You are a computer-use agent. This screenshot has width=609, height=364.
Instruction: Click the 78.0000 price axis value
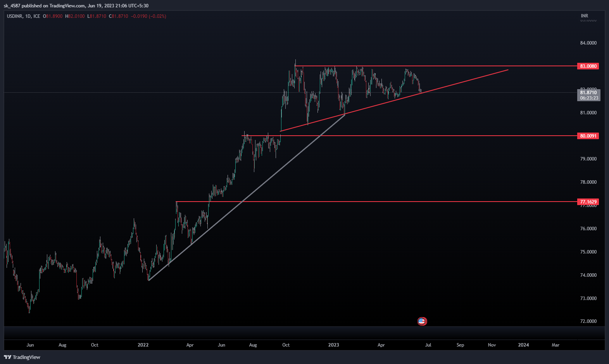(588, 182)
